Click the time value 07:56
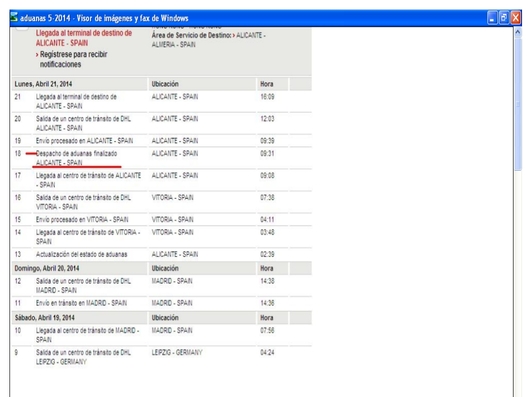This screenshot has width=529, height=397. pos(267,330)
